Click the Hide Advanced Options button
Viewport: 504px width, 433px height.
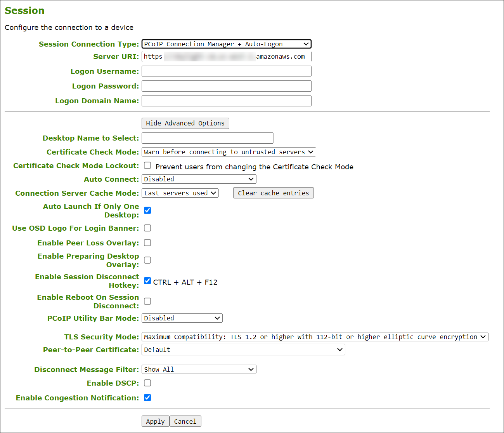185,123
